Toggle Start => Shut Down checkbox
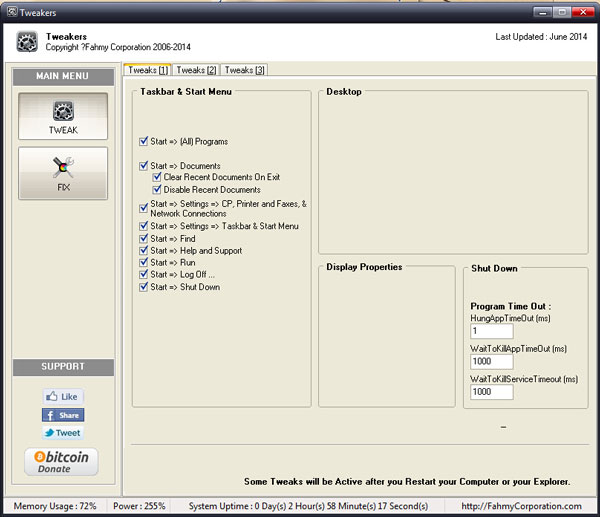Screen dimensions: 600x517 click(144, 287)
